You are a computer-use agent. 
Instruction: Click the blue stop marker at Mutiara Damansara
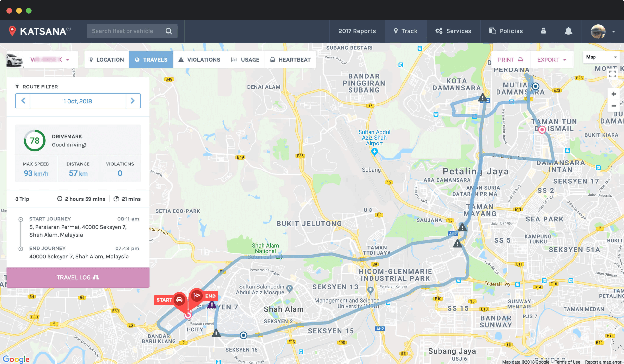click(x=536, y=86)
